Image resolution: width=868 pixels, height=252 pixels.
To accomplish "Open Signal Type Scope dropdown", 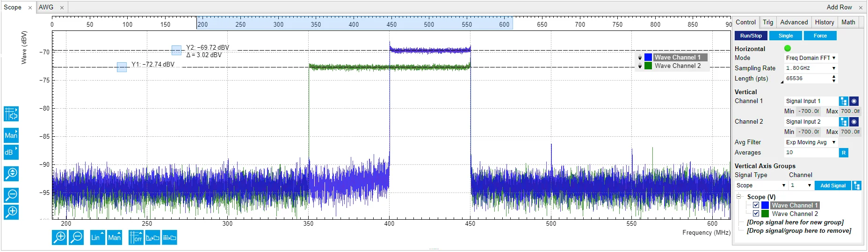I will (761, 185).
